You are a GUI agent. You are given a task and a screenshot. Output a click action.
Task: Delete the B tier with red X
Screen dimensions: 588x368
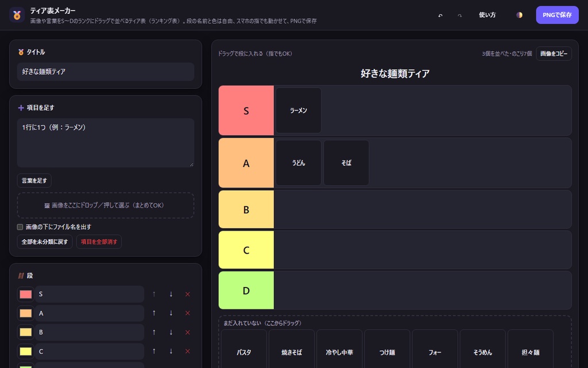[188, 332]
